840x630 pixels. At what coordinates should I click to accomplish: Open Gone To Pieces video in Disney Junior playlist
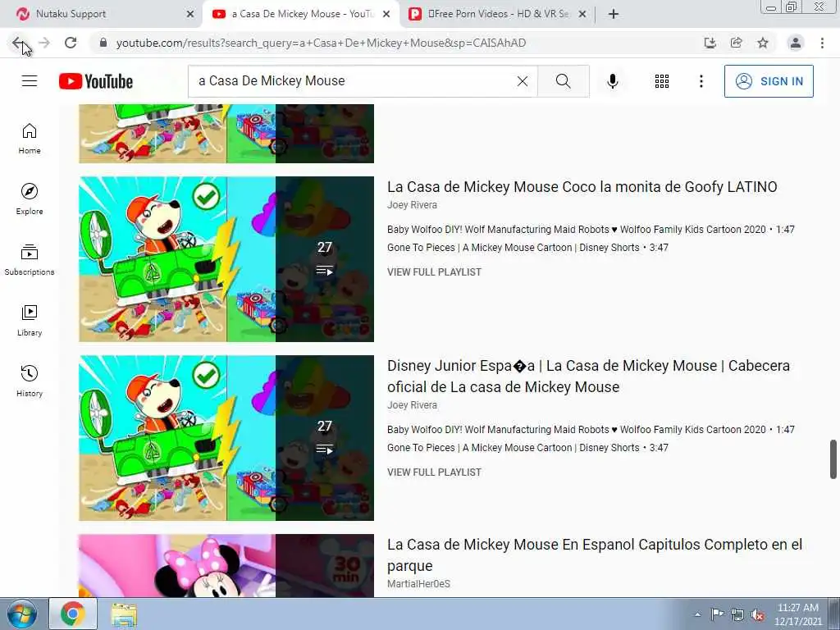coord(527,448)
